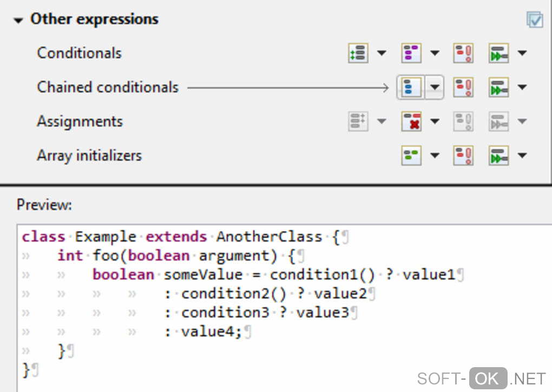This screenshot has width=552, height=392.
Task: Toggle force split for Chained conditionals
Action: click(463, 87)
